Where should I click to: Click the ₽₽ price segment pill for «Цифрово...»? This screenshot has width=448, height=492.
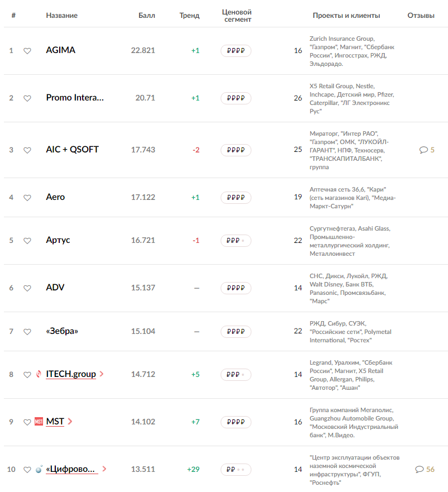(x=236, y=470)
